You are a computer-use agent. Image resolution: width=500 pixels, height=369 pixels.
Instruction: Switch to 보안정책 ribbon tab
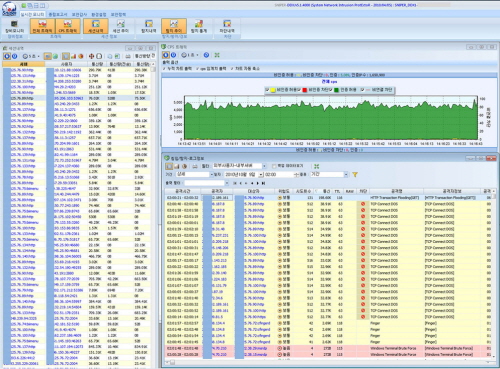coord(118,14)
